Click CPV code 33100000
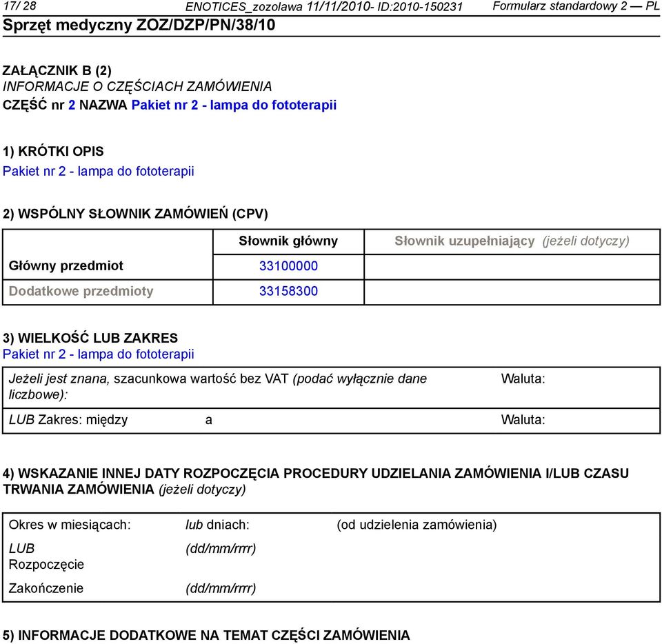 pos(288,266)
